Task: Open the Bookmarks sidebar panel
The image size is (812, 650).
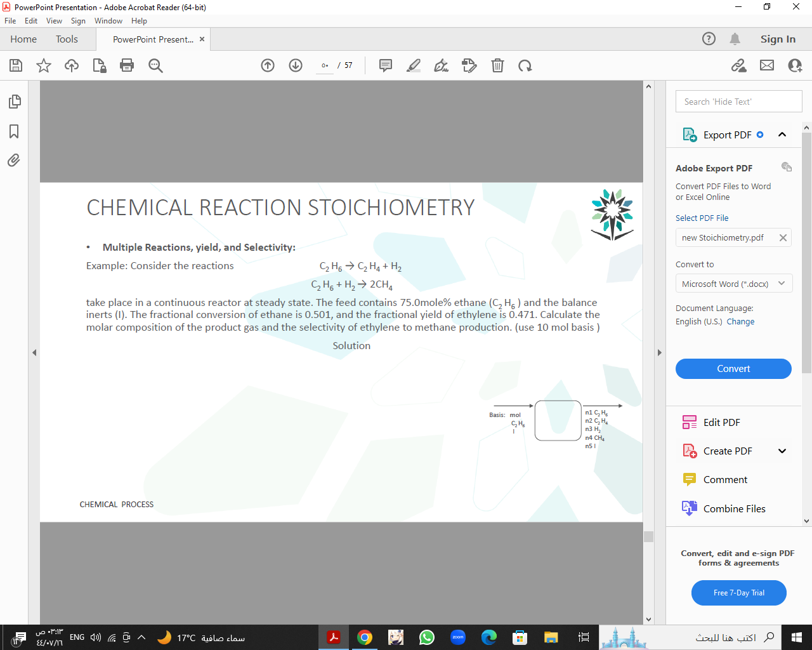Action: click(13, 131)
